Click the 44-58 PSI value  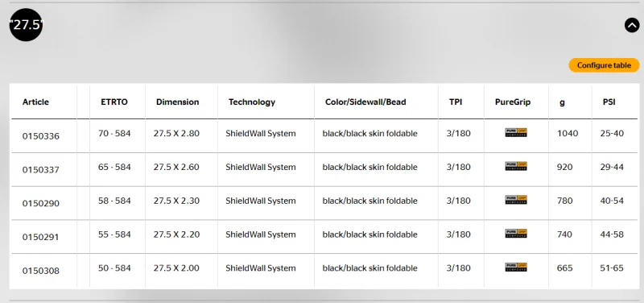click(612, 235)
